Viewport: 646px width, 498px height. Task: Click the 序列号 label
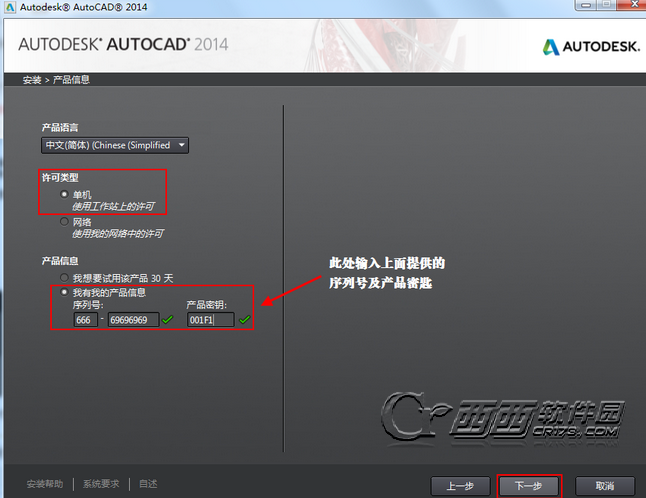(88, 305)
